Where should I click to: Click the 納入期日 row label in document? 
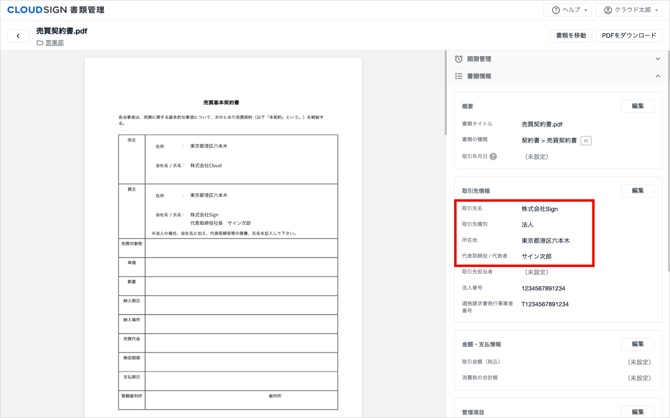tap(132, 301)
